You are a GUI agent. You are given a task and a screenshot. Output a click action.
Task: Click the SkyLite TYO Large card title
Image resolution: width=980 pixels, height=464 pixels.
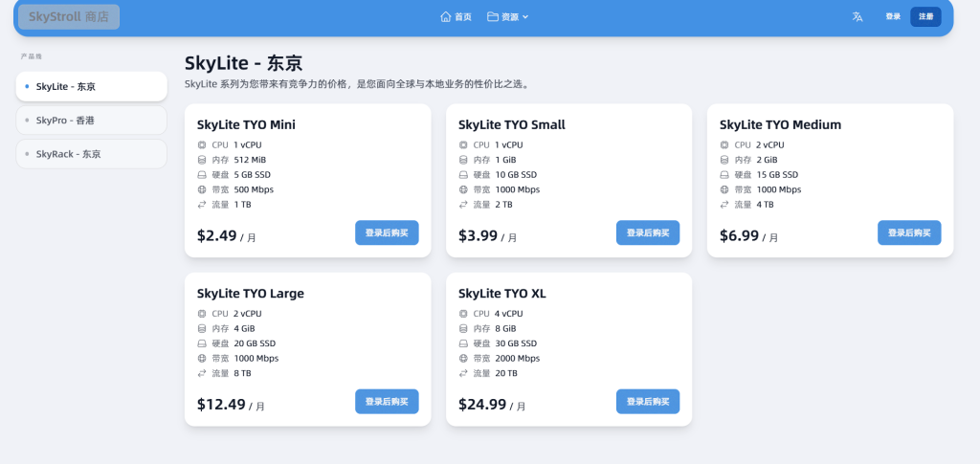[251, 294]
